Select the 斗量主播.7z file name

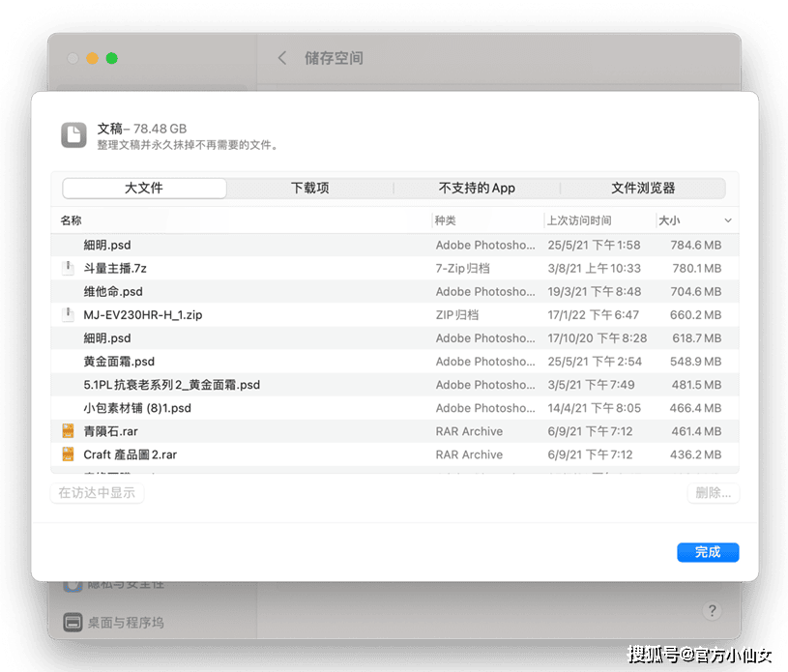[x=115, y=269]
